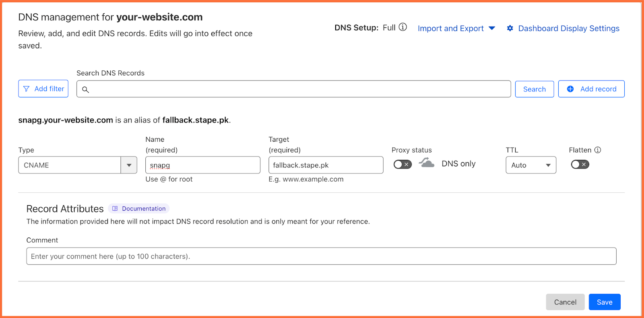This screenshot has height=318, width=644.
Task: Expand the TTL Auto dropdown
Action: [x=530, y=165]
